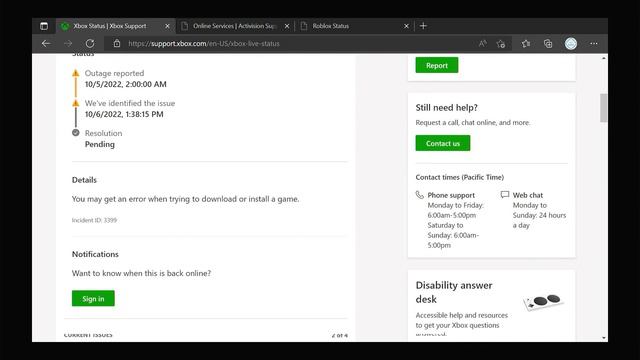Click the browser forward arrow
This screenshot has height=360, width=640.
pos(68,43)
